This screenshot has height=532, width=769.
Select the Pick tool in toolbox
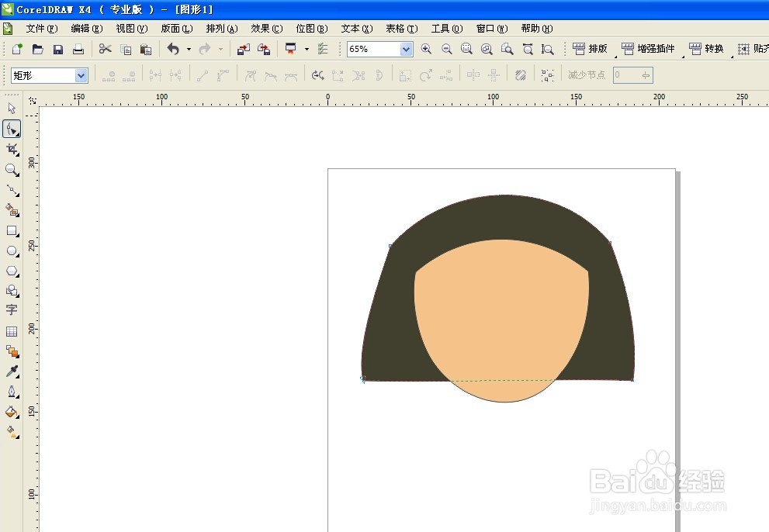click(12, 109)
